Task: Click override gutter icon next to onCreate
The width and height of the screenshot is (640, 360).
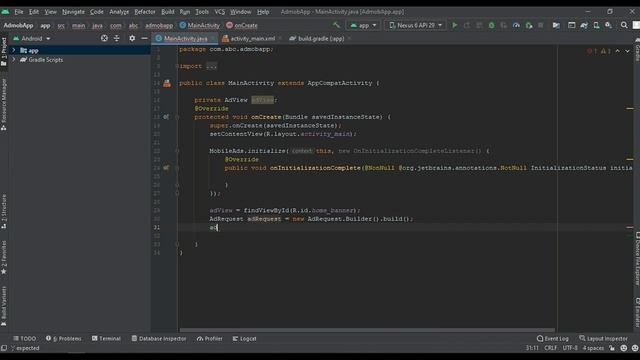Action: (166, 117)
